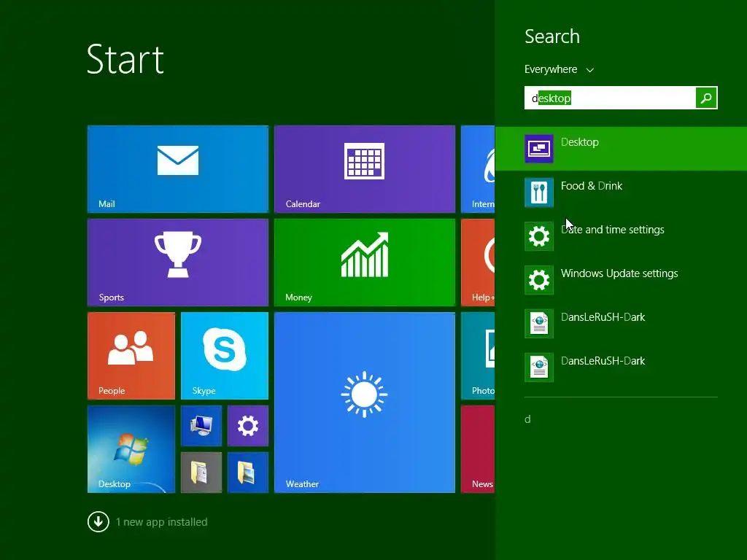
Task: Click the Desktop search result icon
Action: click(x=539, y=149)
